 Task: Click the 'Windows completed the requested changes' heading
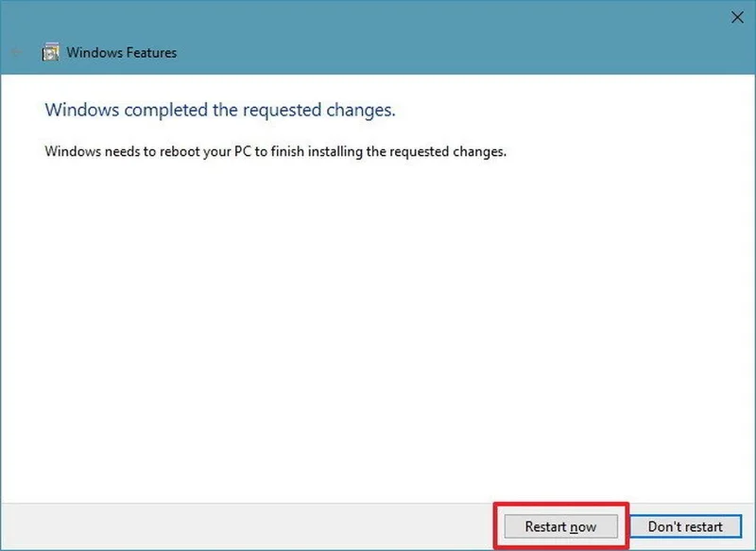(x=220, y=110)
